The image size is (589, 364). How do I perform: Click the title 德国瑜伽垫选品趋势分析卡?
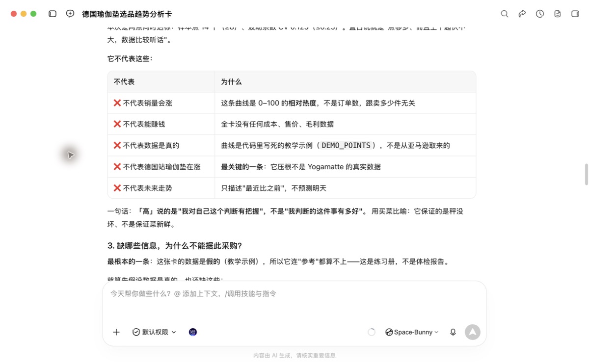tap(127, 14)
